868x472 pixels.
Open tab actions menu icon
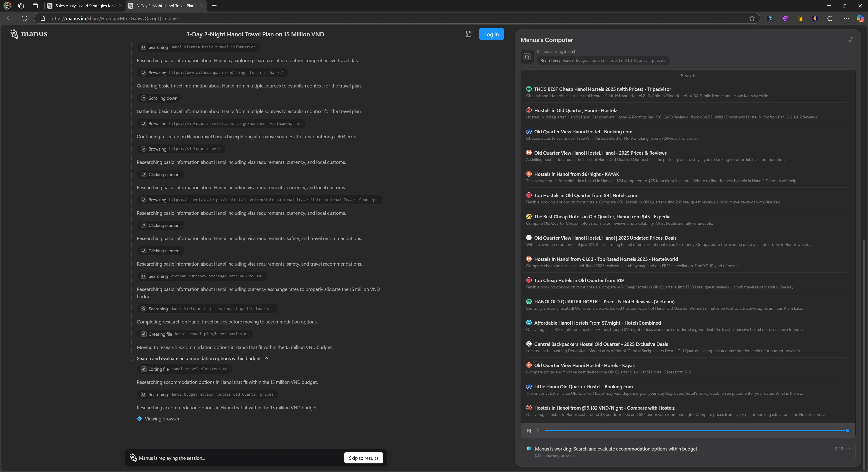35,6
